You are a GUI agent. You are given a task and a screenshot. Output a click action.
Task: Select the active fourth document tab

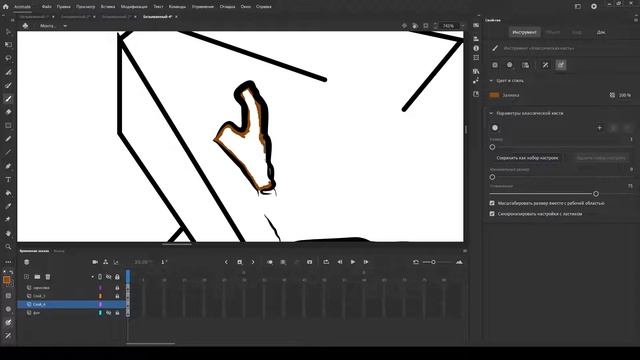click(x=158, y=17)
